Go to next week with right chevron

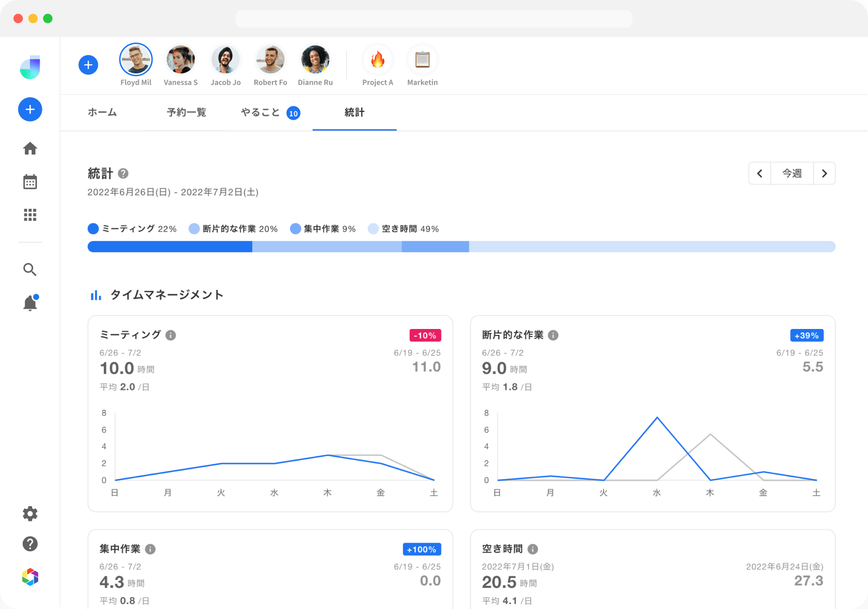[824, 173]
